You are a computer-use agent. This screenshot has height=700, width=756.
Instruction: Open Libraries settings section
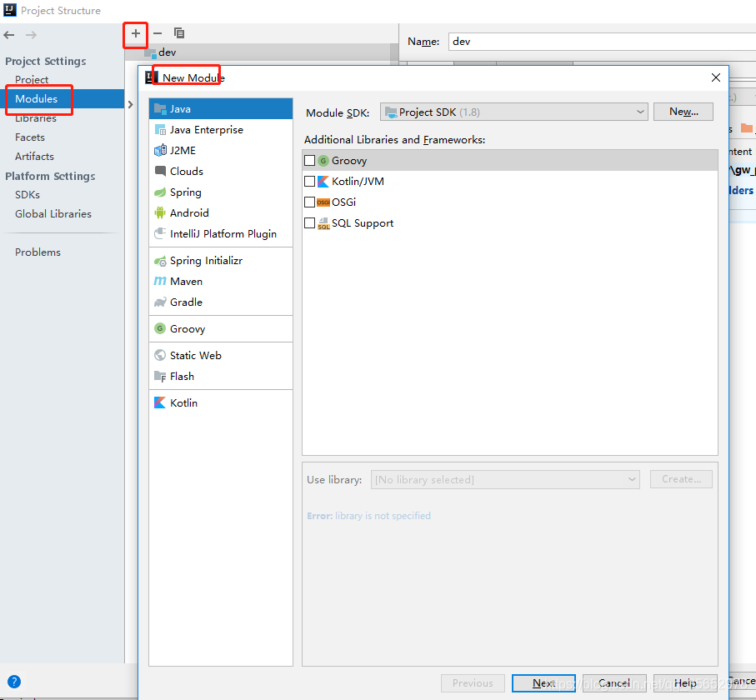point(36,118)
